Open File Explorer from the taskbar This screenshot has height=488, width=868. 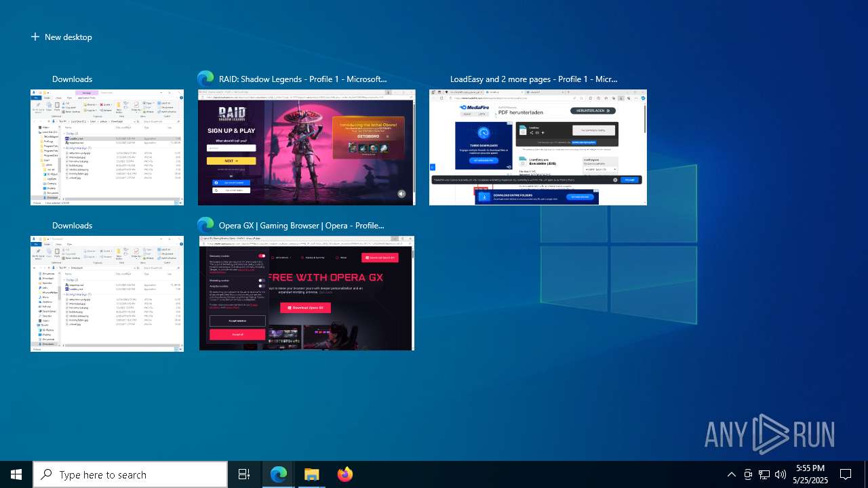tap(312, 474)
